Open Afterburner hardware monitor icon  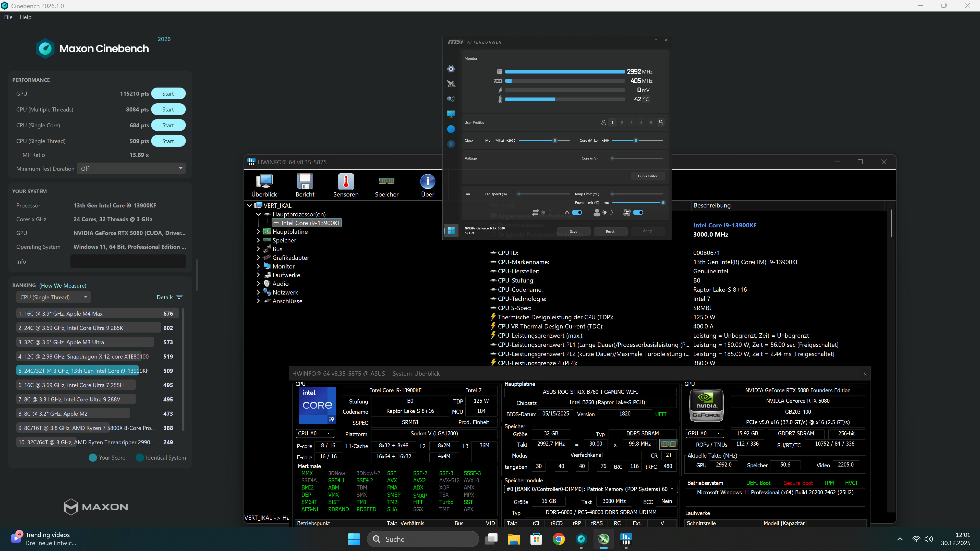[451, 114]
